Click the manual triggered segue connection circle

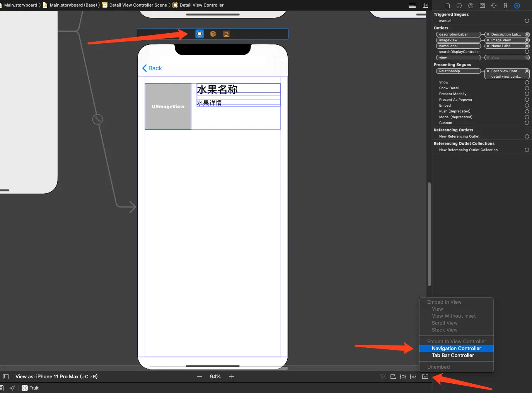coord(527,21)
